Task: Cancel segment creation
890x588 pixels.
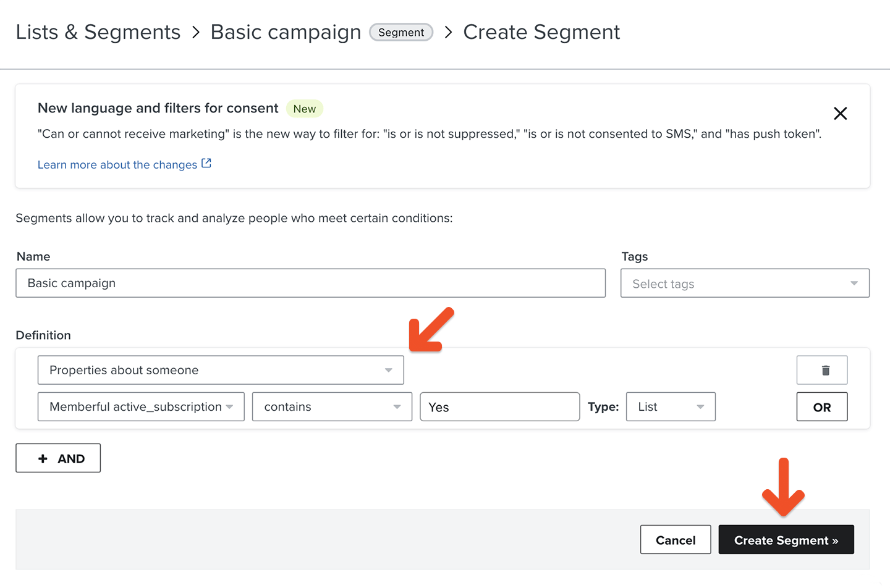Action: 675,540
